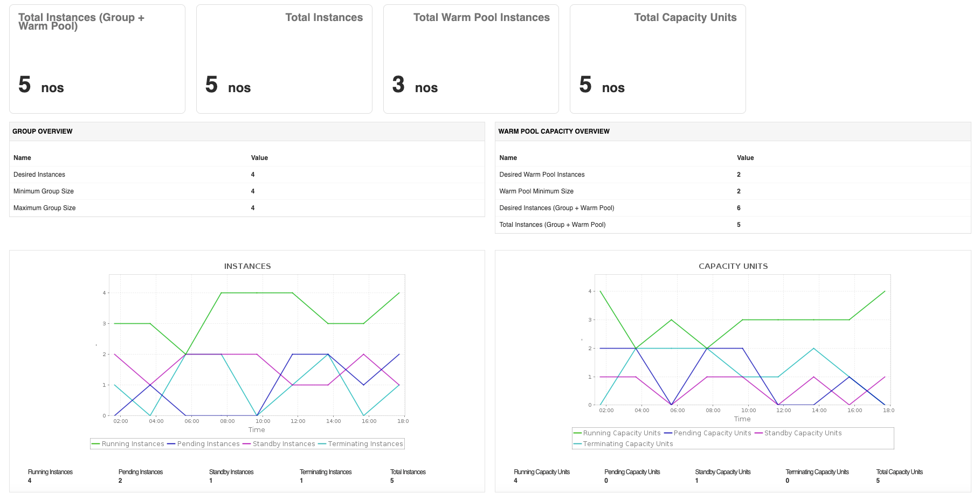Viewport: 980px width, 500px height.
Task: Click the Time axis label of the Capacity Units chart
Action: pyautogui.click(x=742, y=419)
